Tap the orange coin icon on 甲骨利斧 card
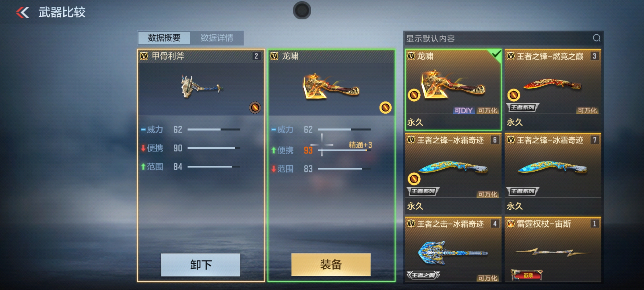The image size is (644, 290). click(x=255, y=108)
